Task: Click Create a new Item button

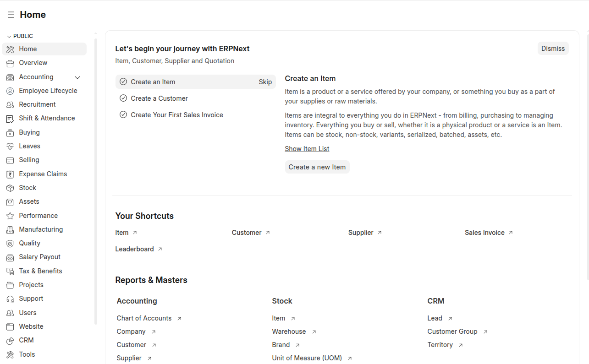Action: 317,167
